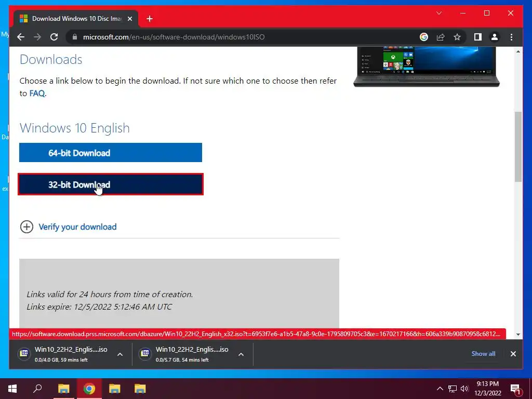Open the tab search chevron

[439, 13]
